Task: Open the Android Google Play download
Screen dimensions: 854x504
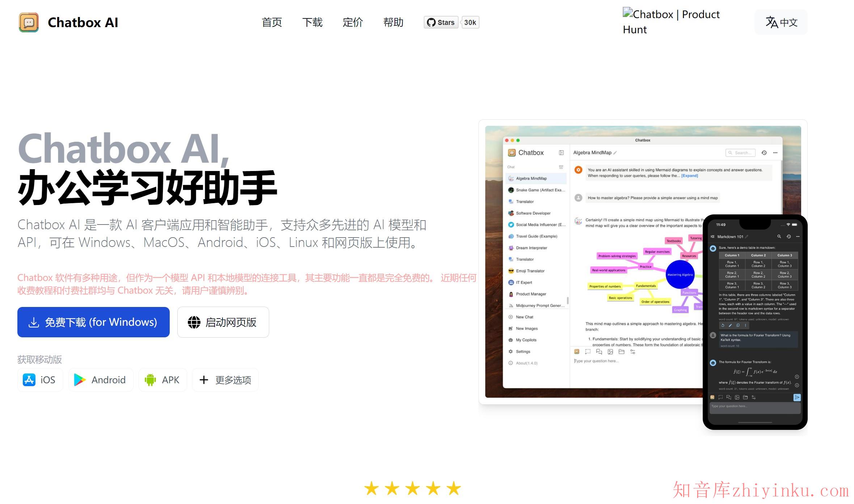Action: 100,380
